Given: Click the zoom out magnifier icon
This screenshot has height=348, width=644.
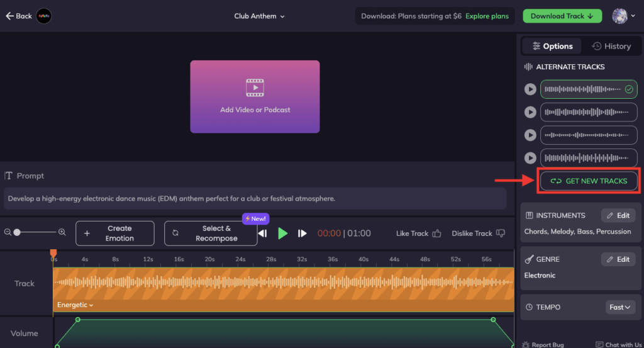Looking at the screenshot, I should click(x=8, y=232).
